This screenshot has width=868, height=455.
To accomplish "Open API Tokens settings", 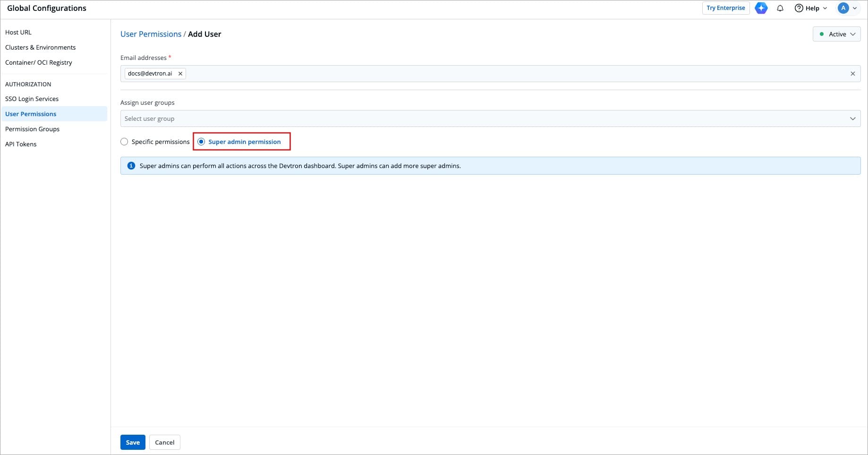I will 21,144.
